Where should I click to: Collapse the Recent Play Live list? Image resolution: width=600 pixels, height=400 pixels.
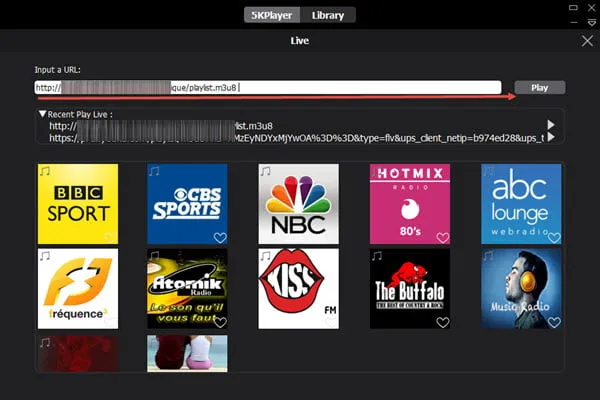42,114
